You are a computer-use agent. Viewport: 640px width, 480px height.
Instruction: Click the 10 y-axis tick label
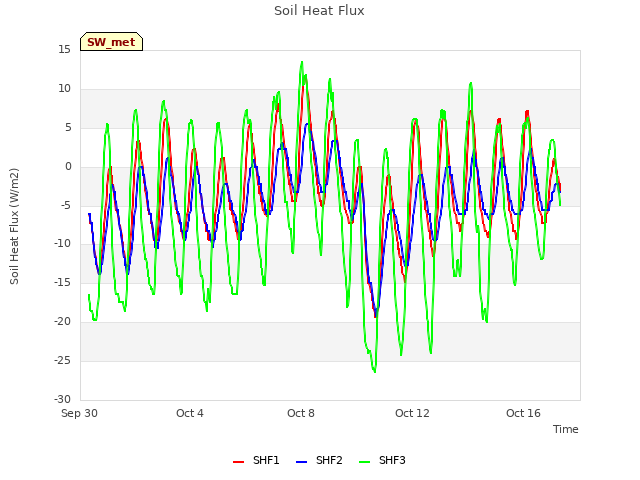pyautogui.click(x=64, y=89)
